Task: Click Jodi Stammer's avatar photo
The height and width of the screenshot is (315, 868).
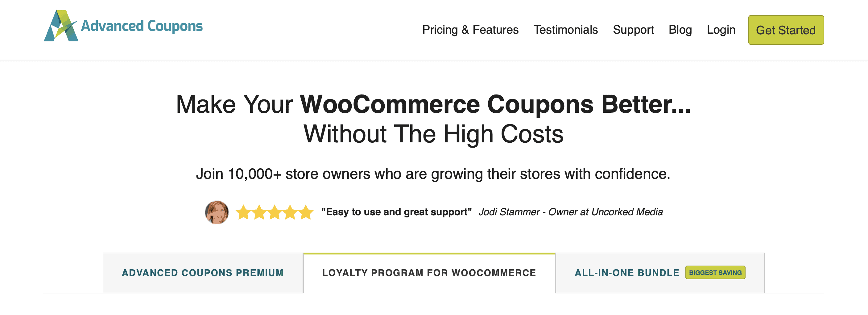Action: pos(217,212)
